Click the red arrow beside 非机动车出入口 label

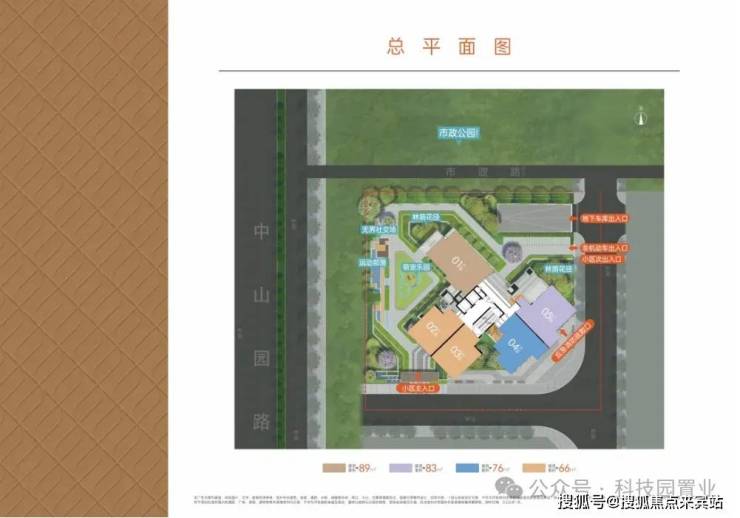(573, 248)
